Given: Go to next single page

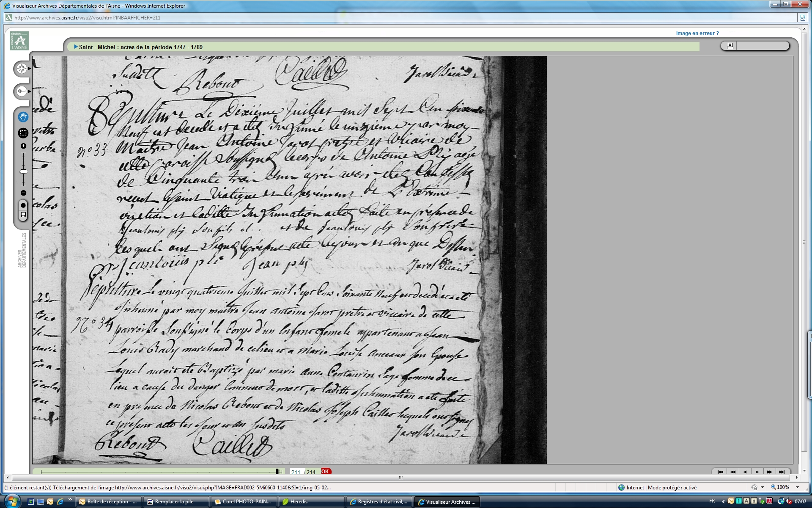Looking at the screenshot, I should tap(757, 472).
